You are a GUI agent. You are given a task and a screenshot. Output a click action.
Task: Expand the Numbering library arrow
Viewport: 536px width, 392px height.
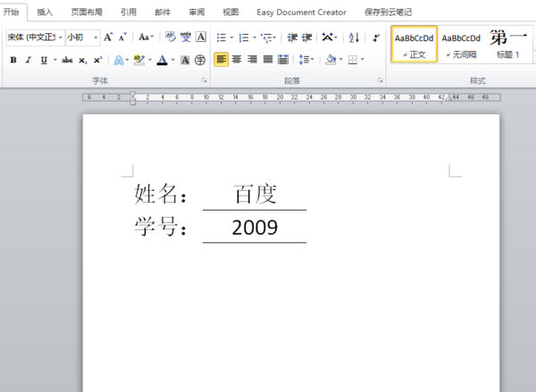[255, 38]
